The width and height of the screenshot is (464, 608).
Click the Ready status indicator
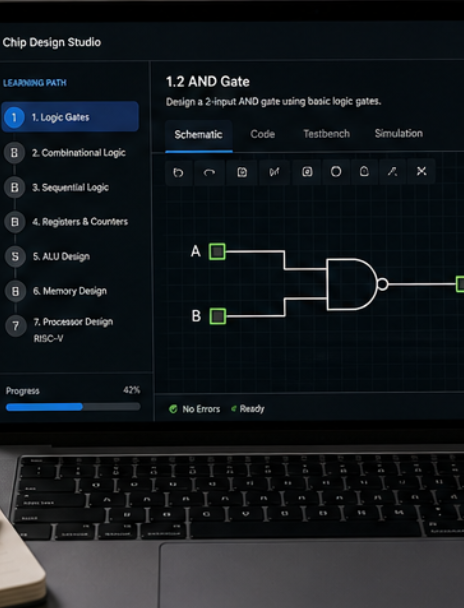click(x=248, y=409)
